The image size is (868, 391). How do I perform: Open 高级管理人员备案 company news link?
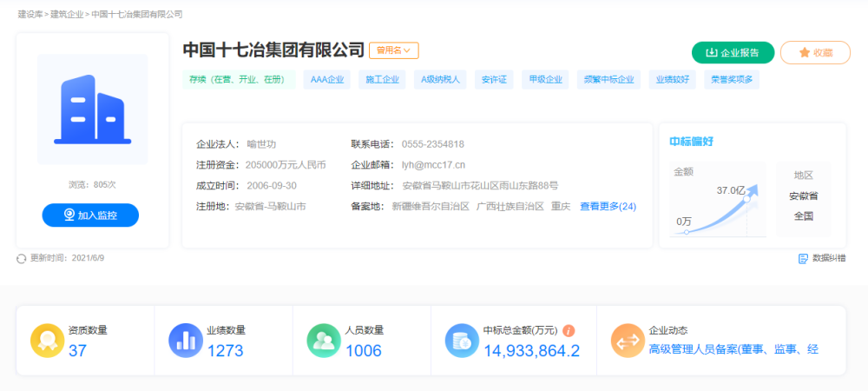coord(733,350)
